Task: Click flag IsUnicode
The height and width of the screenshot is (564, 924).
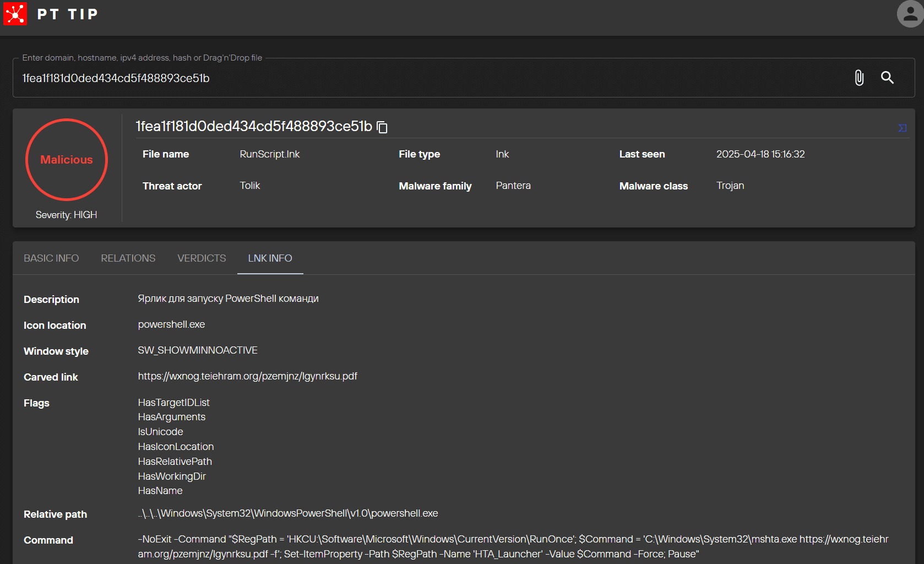Action: [160, 432]
